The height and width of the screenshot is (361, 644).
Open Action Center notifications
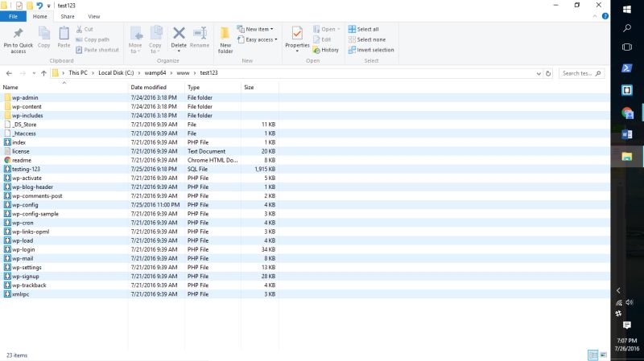pyautogui.click(x=627, y=326)
